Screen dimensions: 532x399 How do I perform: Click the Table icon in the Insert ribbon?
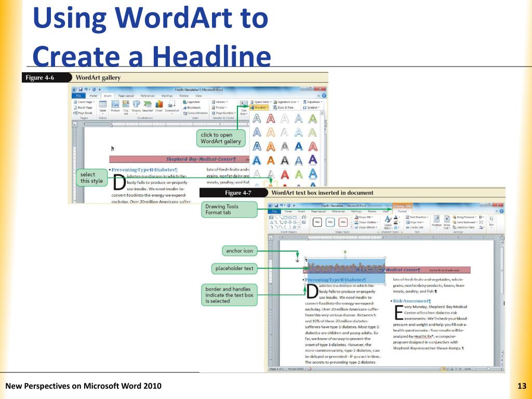pos(102,106)
